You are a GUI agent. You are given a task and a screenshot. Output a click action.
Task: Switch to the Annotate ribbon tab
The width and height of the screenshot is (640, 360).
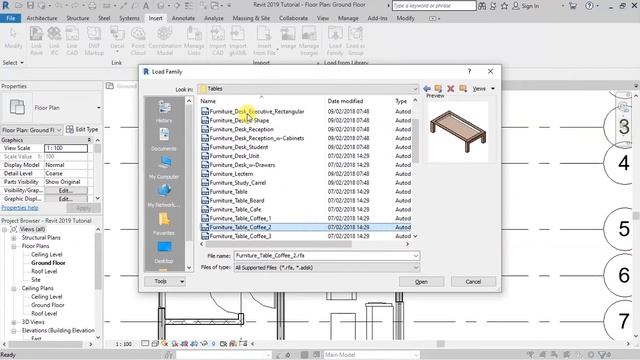pos(183,18)
